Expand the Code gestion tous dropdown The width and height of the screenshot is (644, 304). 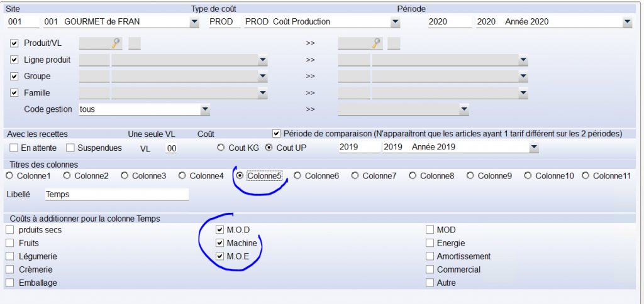coord(204,109)
